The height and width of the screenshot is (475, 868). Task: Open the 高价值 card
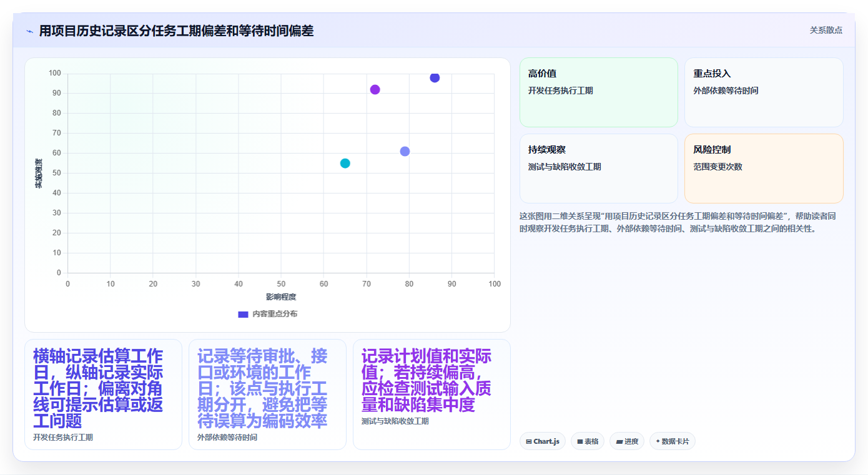point(598,92)
